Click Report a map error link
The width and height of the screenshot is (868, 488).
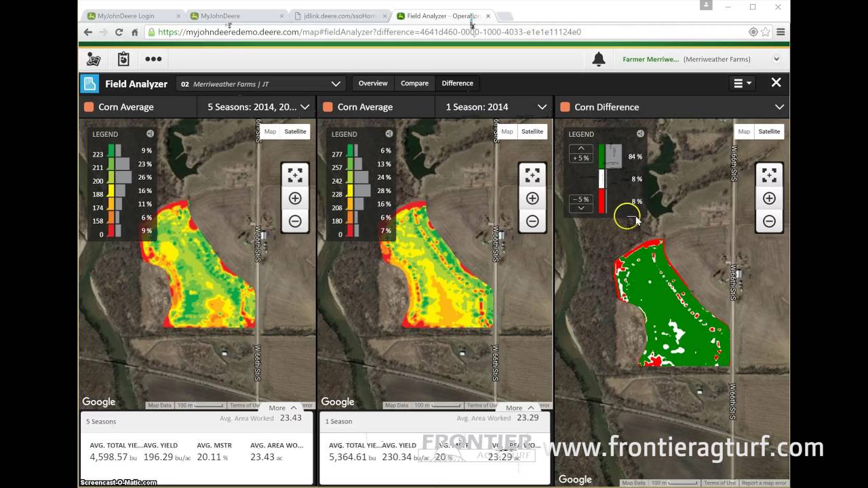click(x=764, y=483)
